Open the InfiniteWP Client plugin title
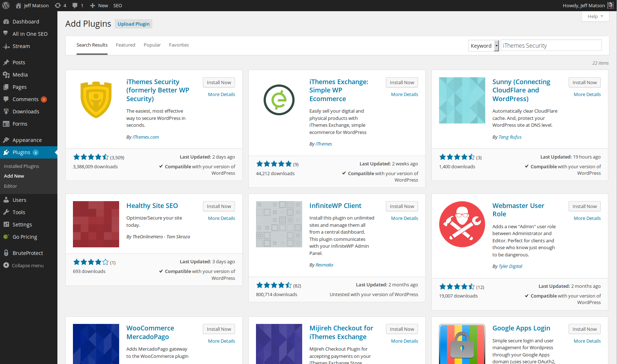Screen dimensions: 617x364 point(335,206)
